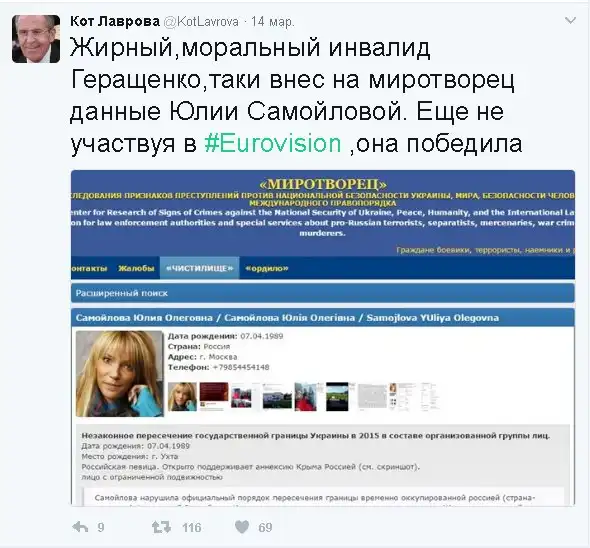Expand the Расширенный поиск bar
Viewport: 590px width, 548px height.
pos(322,293)
